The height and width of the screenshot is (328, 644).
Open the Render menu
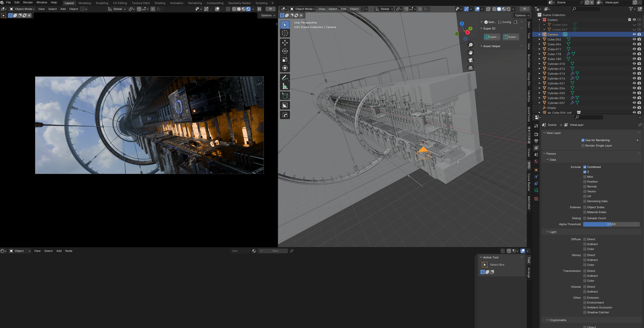(x=28, y=3)
